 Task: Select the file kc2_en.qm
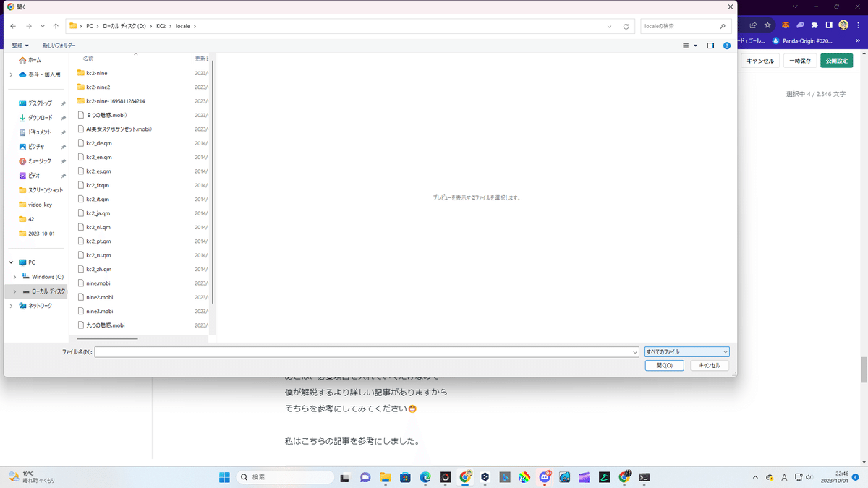(x=95, y=157)
